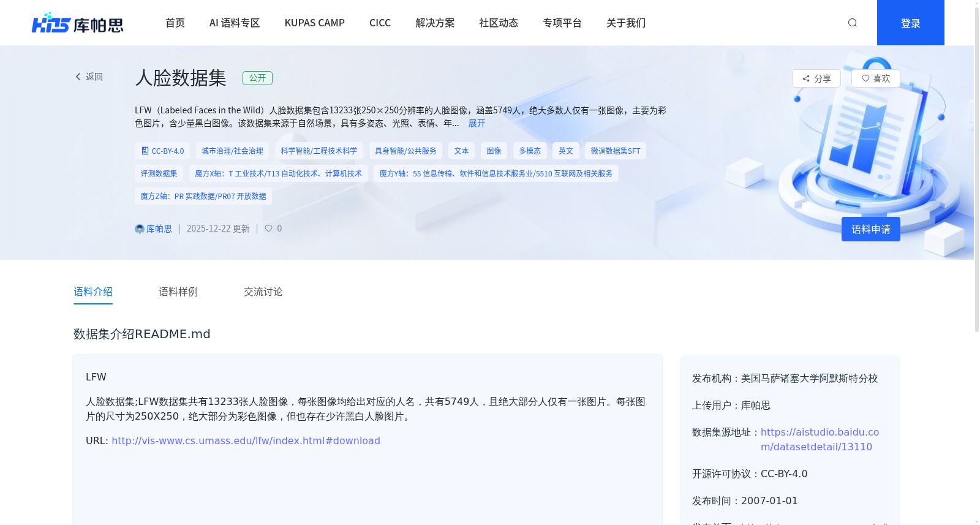Click the 上传用户：库帕思 text
This screenshot has height=525, width=980.
click(x=731, y=405)
